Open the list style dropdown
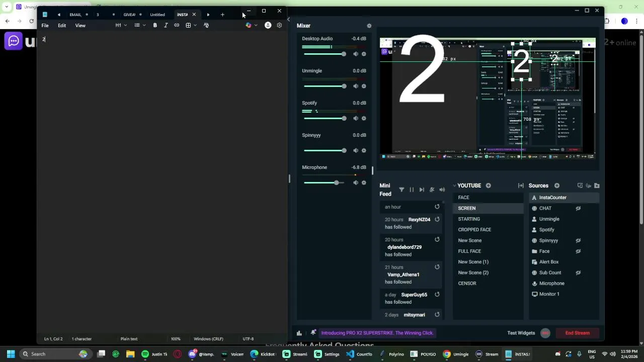Screen dimensions: 644x362 pyautogui.click(x=140, y=25)
